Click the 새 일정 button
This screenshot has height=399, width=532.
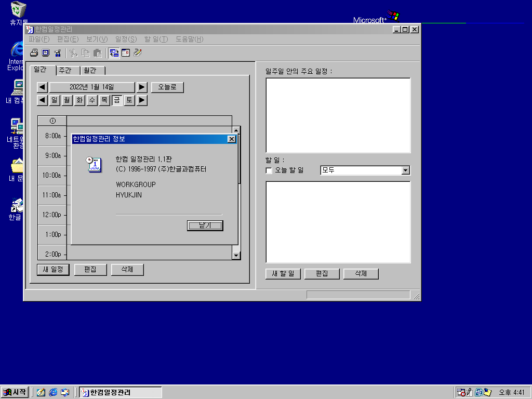(53, 270)
